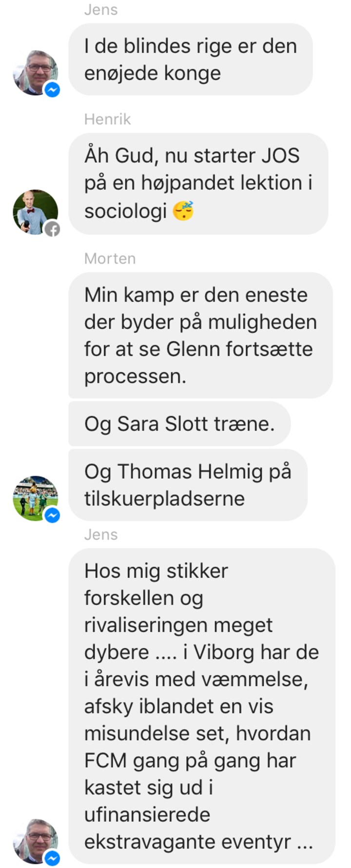
Task: Tap Jens's avatar beside the first message
Action: pyautogui.click(x=35, y=72)
